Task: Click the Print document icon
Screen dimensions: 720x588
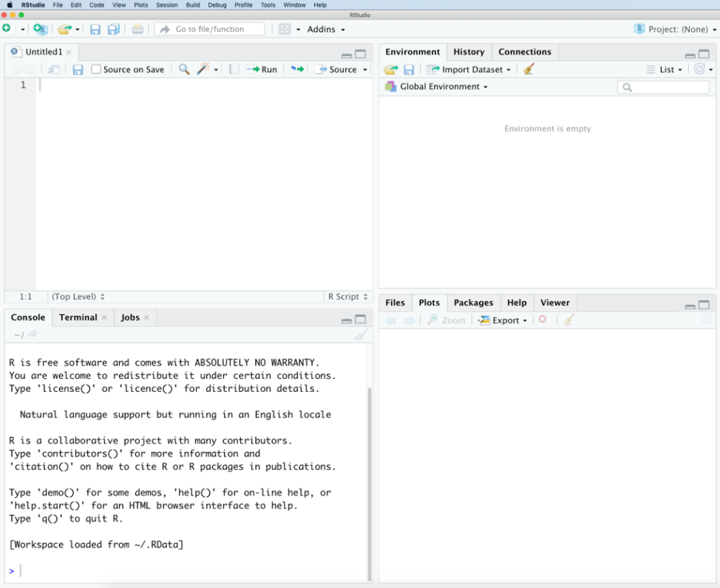Action: 138,30
